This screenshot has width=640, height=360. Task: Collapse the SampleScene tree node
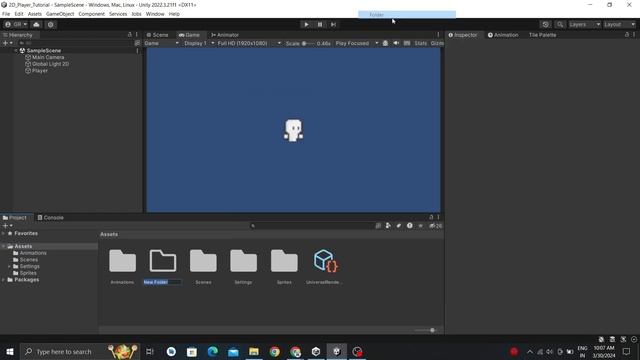pyautogui.click(x=16, y=51)
